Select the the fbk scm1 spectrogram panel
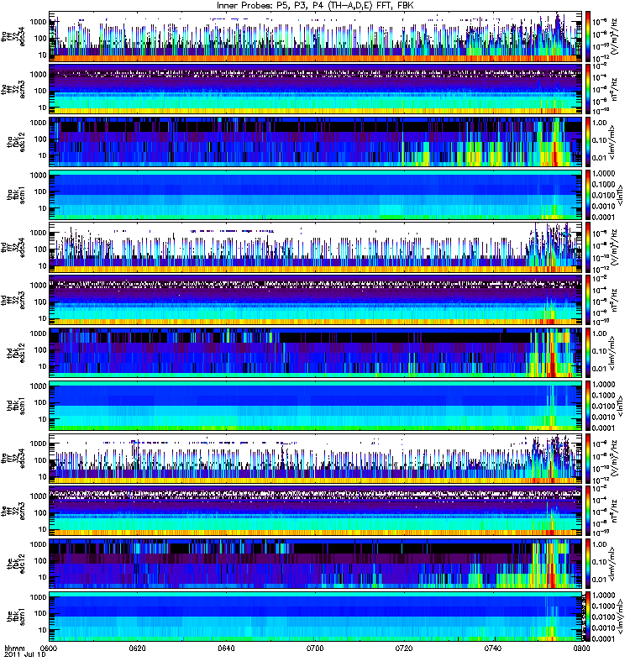The height and width of the screenshot is (672, 630). pos(316,617)
